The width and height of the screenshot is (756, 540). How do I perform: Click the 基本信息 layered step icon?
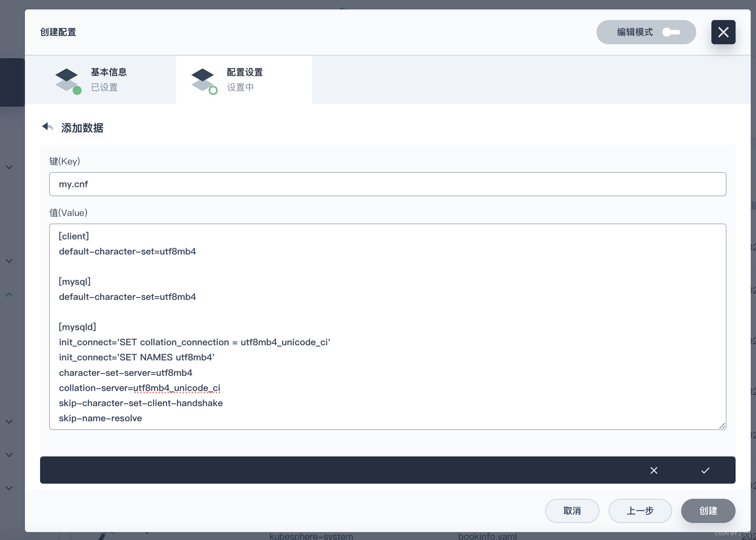coord(67,81)
